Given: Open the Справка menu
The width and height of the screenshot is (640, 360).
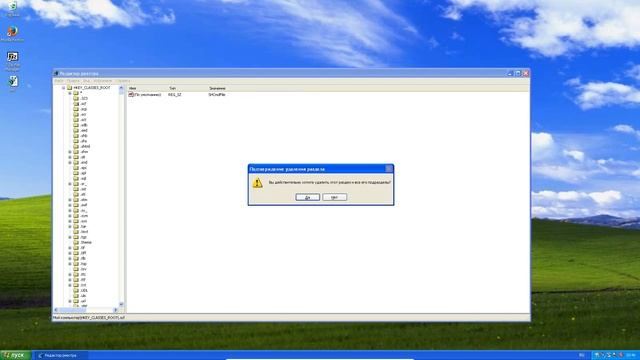Looking at the screenshot, I should (x=122, y=81).
